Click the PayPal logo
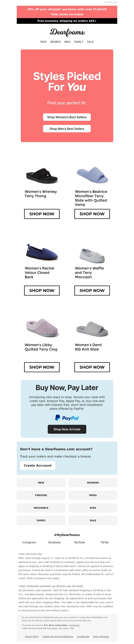 coord(67,418)
